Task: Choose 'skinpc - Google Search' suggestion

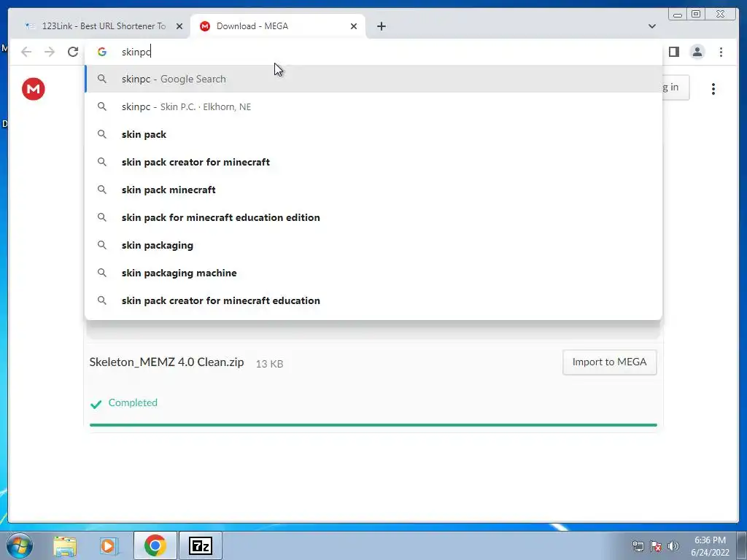Action: click(x=373, y=79)
